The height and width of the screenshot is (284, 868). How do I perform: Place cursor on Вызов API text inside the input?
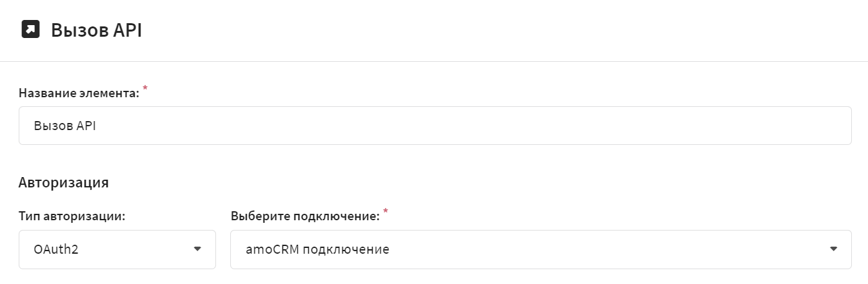[x=65, y=126]
